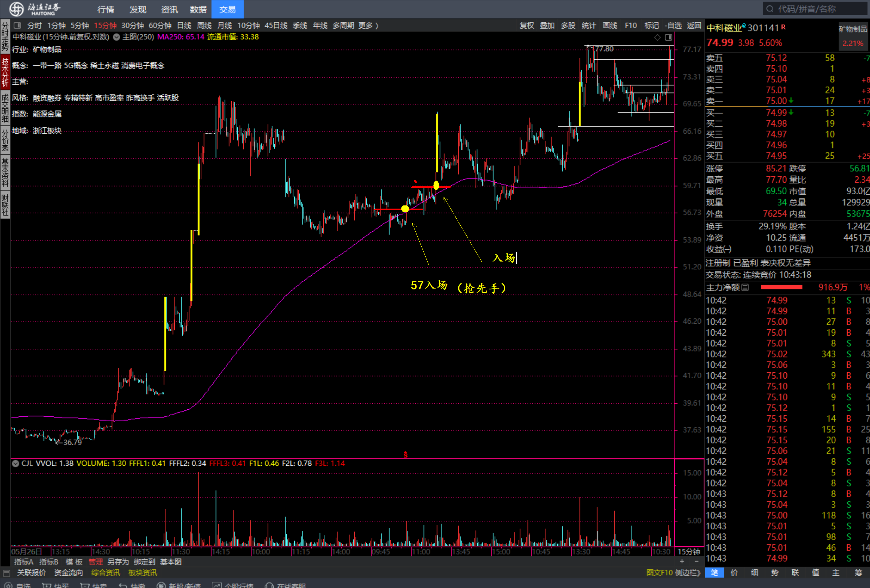Viewport: 870px width, 588px height.
Task: Switch to 5分钟 period
Action: click(80, 25)
